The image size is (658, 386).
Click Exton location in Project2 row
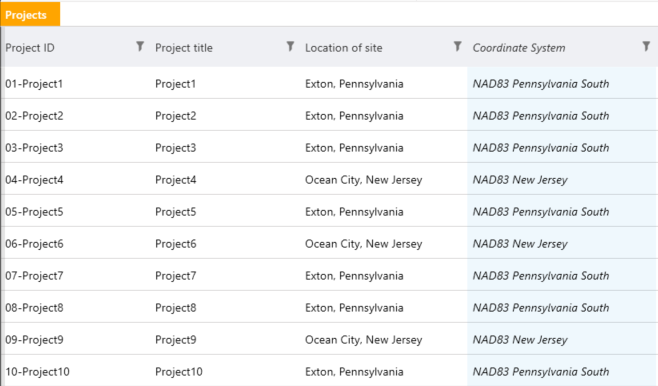tap(354, 116)
